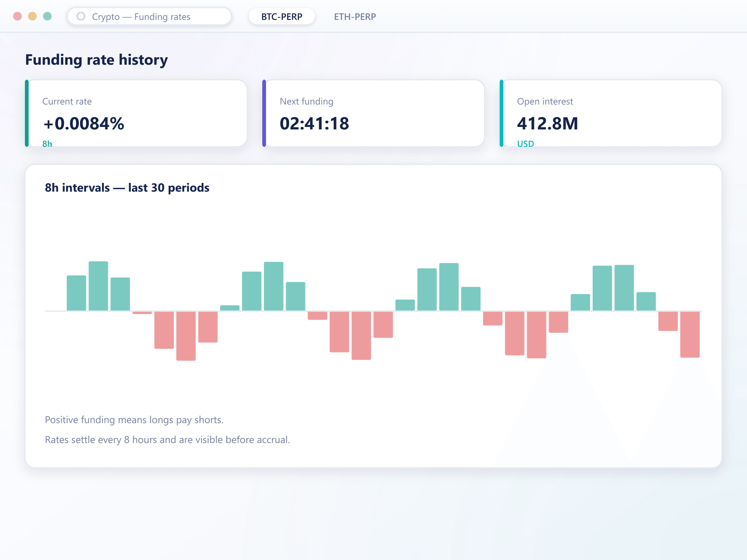Click the Crypto — Funding rates address field
This screenshot has height=560, width=747.
point(149,17)
